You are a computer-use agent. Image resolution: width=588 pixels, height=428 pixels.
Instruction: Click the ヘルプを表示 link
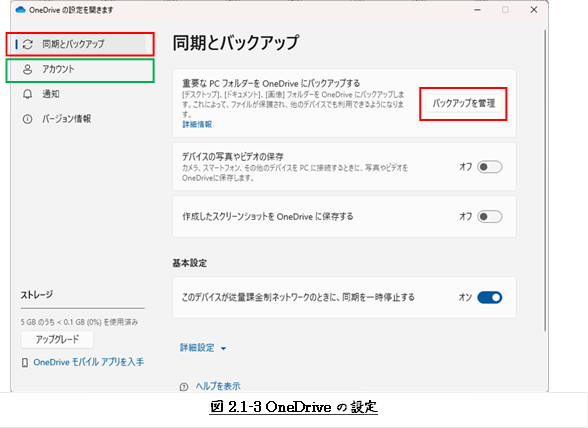click(x=218, y=386)
